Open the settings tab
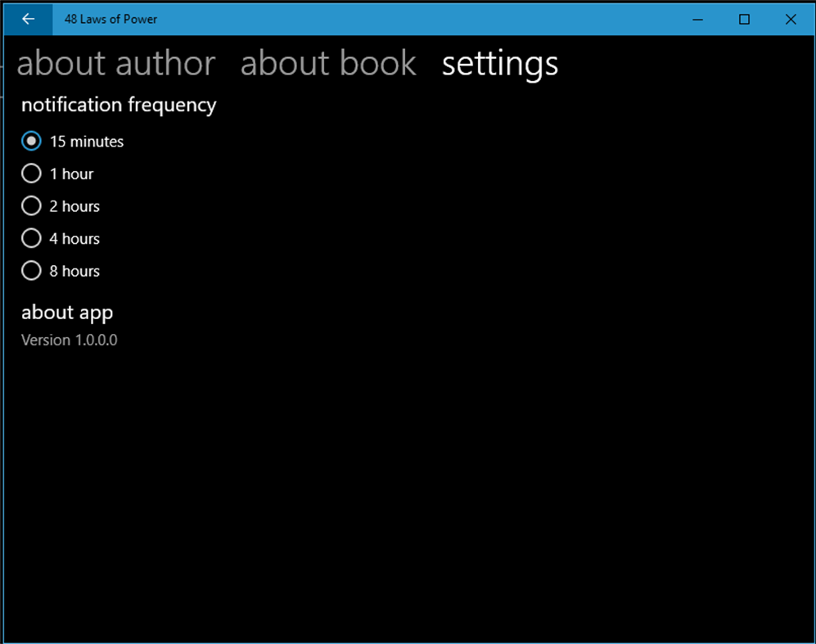The height and width of the screenshot is (644, 816). (499, 63)
